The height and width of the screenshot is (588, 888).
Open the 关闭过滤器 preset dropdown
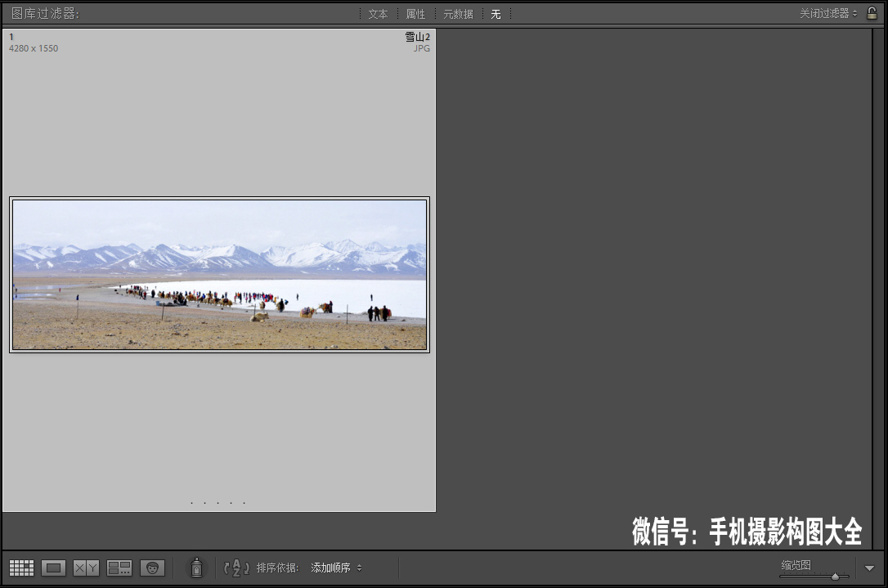click(x=828, y=13)
